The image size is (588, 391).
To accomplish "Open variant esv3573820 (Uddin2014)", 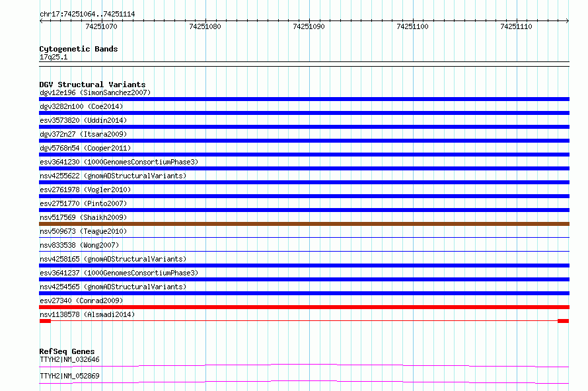I will [x=83, y=120].
